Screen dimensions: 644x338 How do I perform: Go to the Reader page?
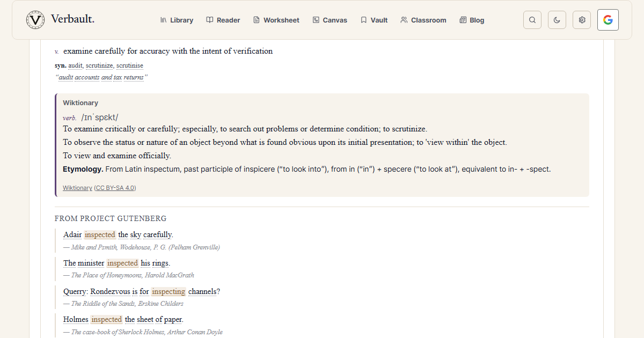click(223, 20)
